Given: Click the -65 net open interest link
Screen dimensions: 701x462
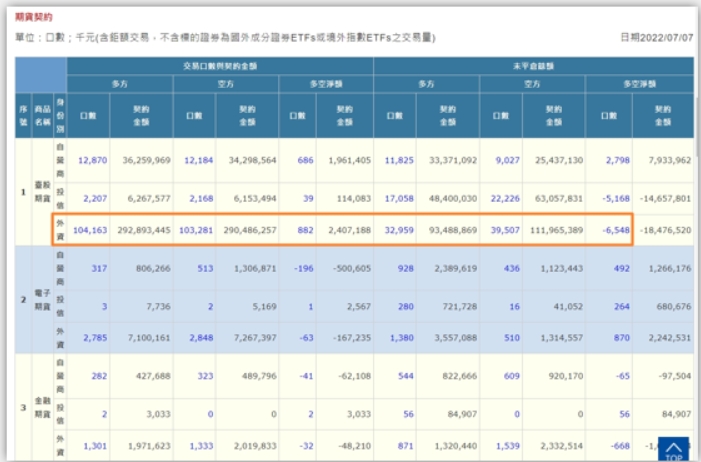Looking at the screenshot, I should pos(623,376).
